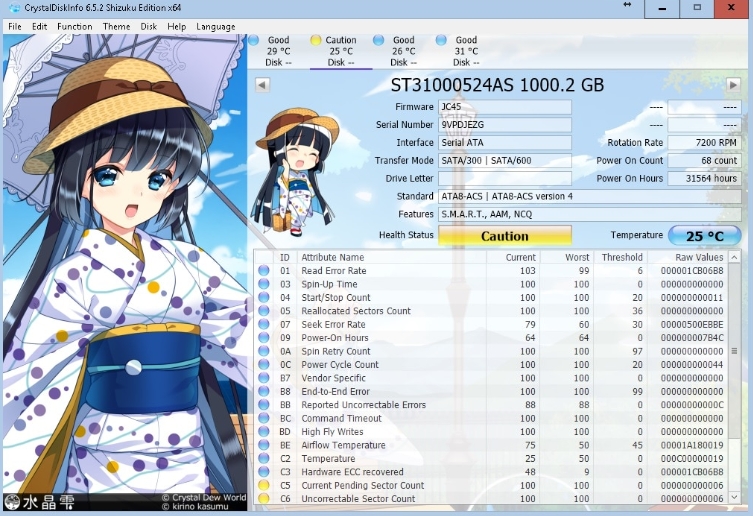The height and width of the screenshot is (516, 753).
Task: Switch to the Good 26 °C disk tab
Action: click(403, 51)
